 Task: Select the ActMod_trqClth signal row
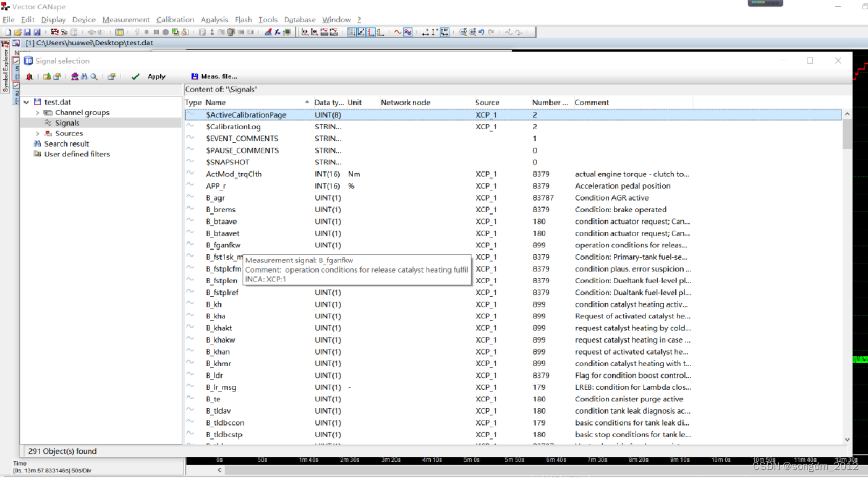pos(513,174)
